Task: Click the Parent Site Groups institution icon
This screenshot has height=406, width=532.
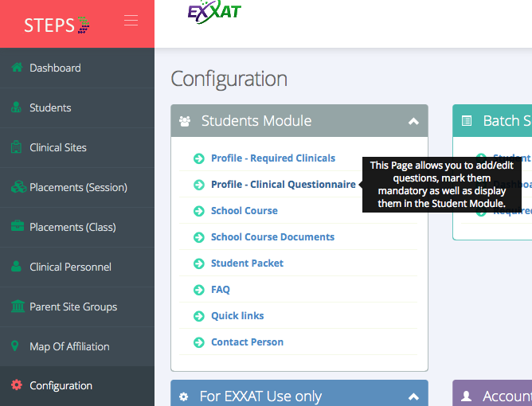Action: pyautogui.click(x=17, y=306)
